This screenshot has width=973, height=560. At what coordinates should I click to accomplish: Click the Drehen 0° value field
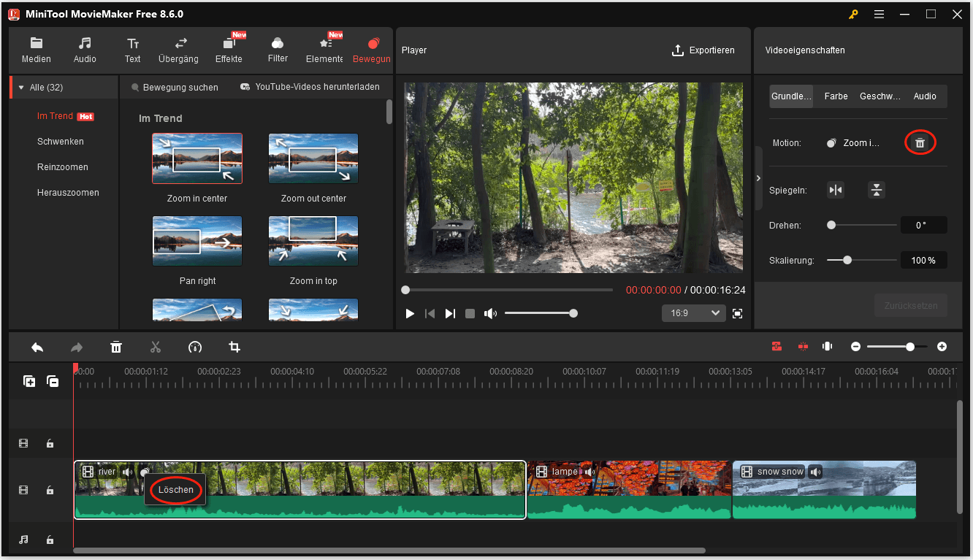click(924, 225)
